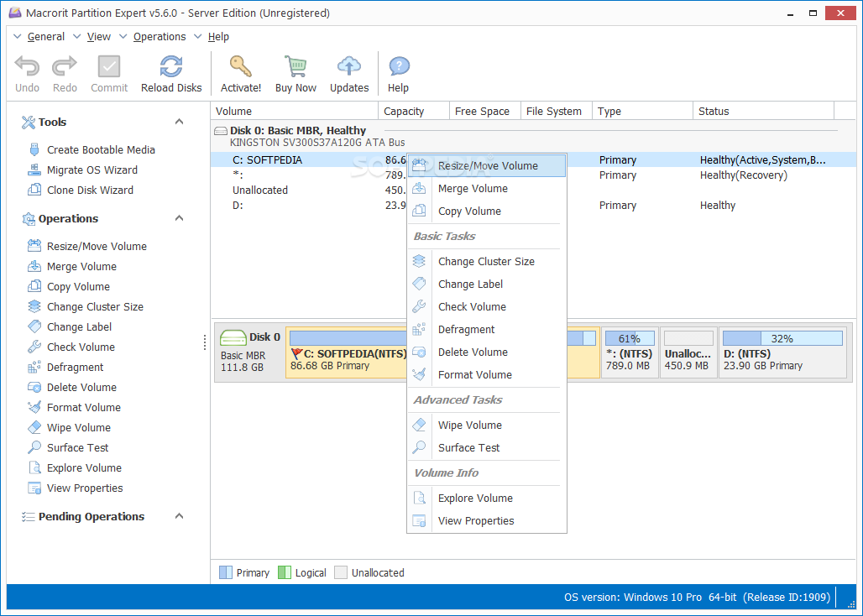Choose View Properties in context menu
The height and width of the screenshot is (616, 863).
[x=487, y=521]
